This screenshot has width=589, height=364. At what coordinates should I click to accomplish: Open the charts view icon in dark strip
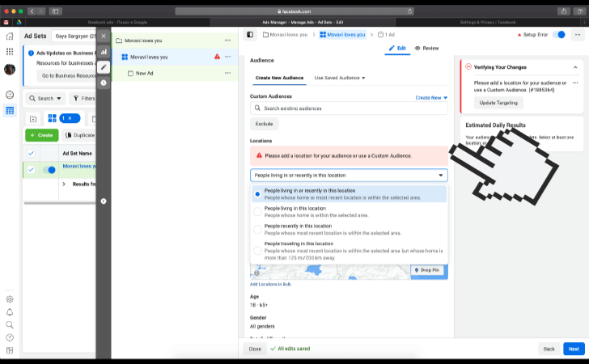104,52
